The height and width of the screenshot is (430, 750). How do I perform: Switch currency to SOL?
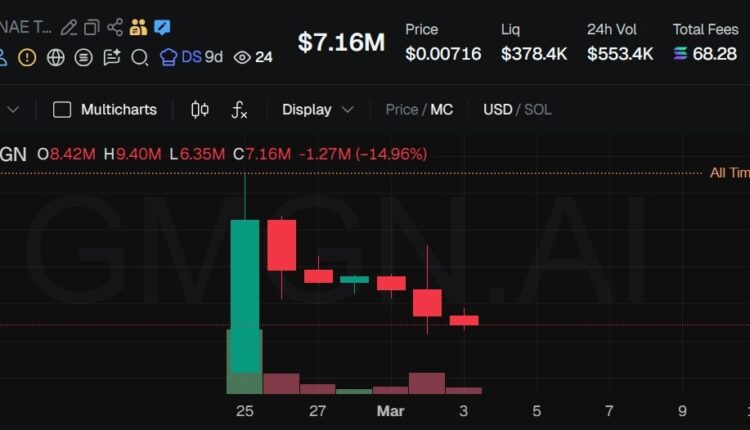pos(538,109)
